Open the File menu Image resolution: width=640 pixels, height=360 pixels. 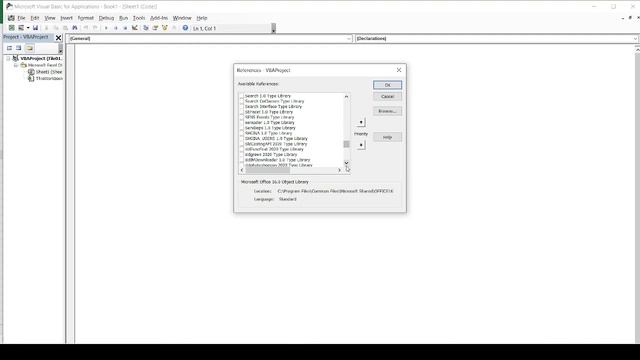(21, 18)
